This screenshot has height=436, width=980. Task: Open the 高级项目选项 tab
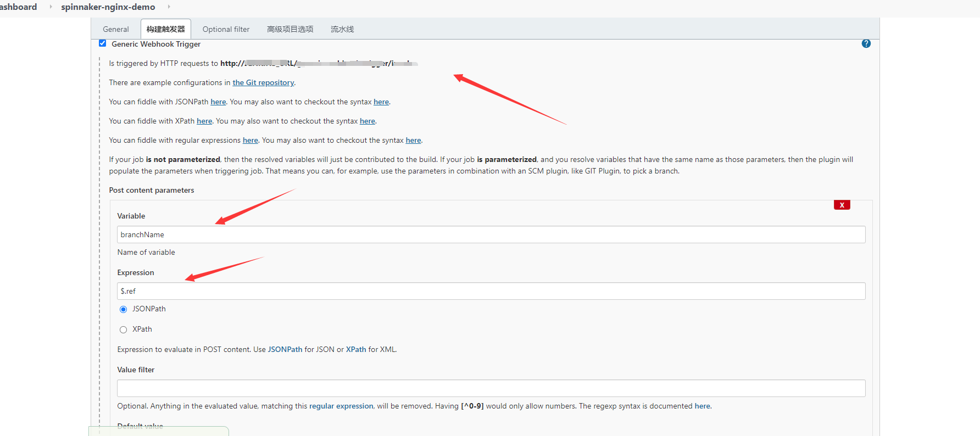coord(290,29)
